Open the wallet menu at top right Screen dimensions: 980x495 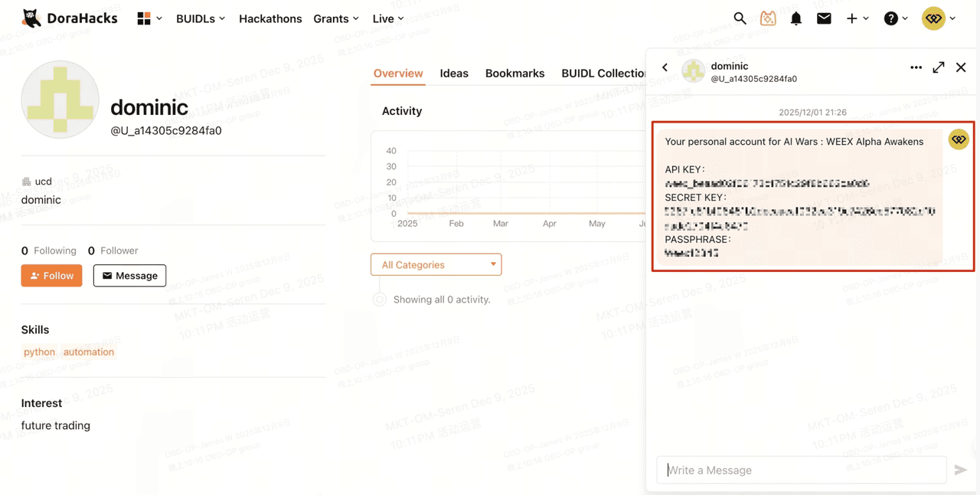934,18
